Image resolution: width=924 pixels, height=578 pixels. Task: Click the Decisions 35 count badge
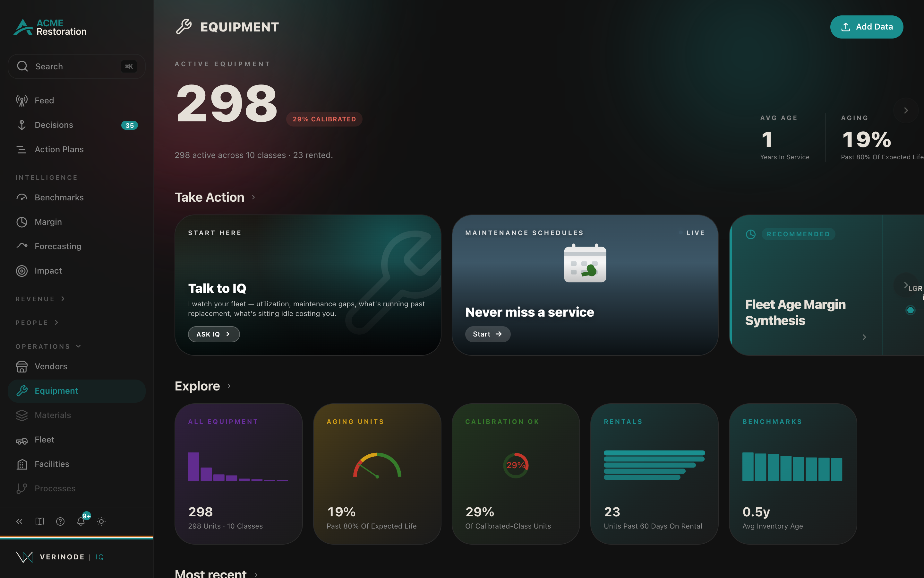tap(129, 125)
